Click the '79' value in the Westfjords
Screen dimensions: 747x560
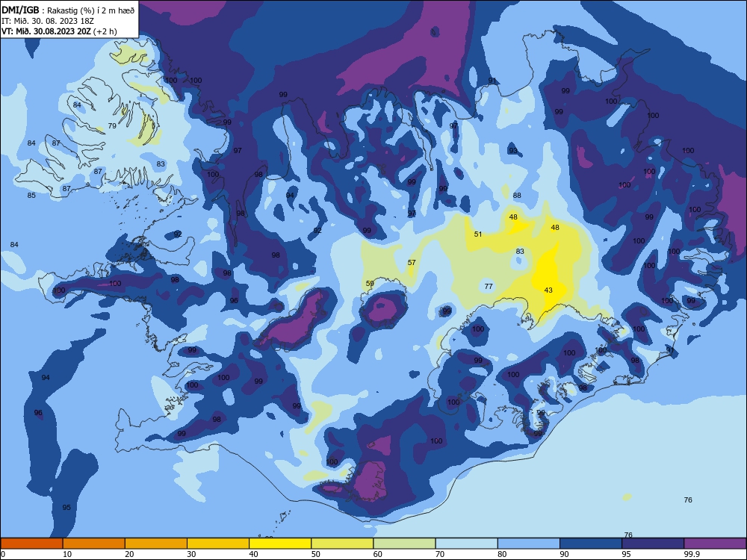tap(112, 125)
